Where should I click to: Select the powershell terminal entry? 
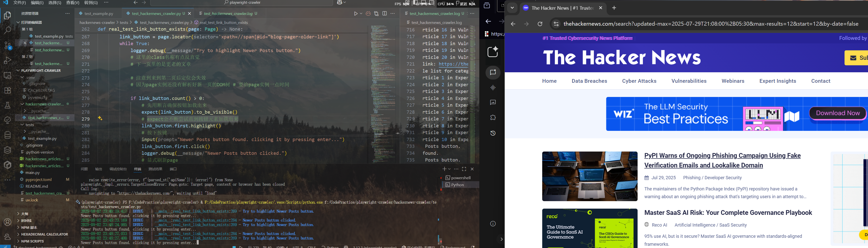click(x=460, y=178)
